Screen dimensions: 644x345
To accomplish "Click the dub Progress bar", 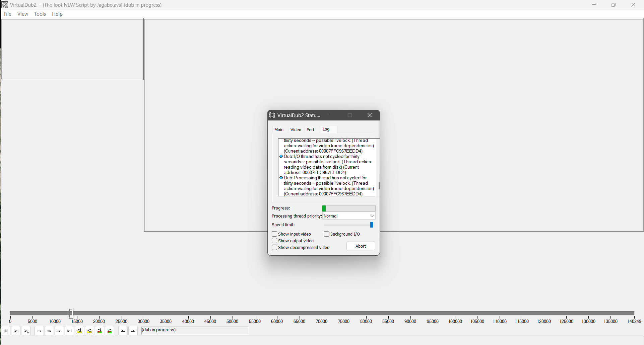I will point(349,208).
